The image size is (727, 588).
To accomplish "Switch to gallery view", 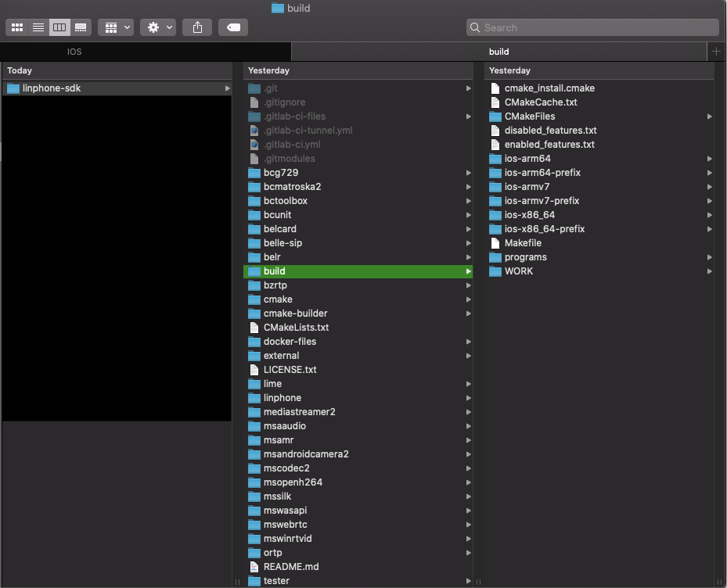I will coord(81,27).
